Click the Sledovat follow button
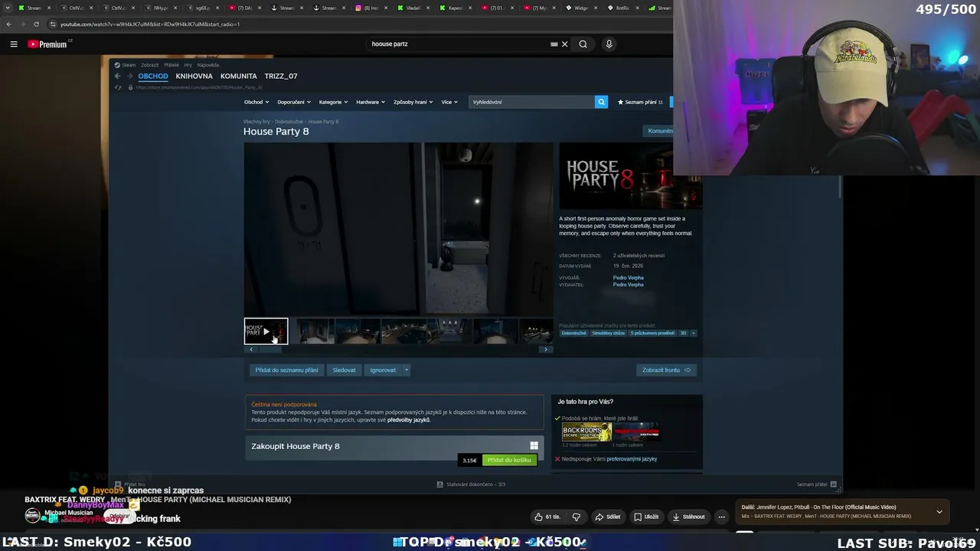The height and width of the screenshot is (551, 980). (x=344, y=370)
